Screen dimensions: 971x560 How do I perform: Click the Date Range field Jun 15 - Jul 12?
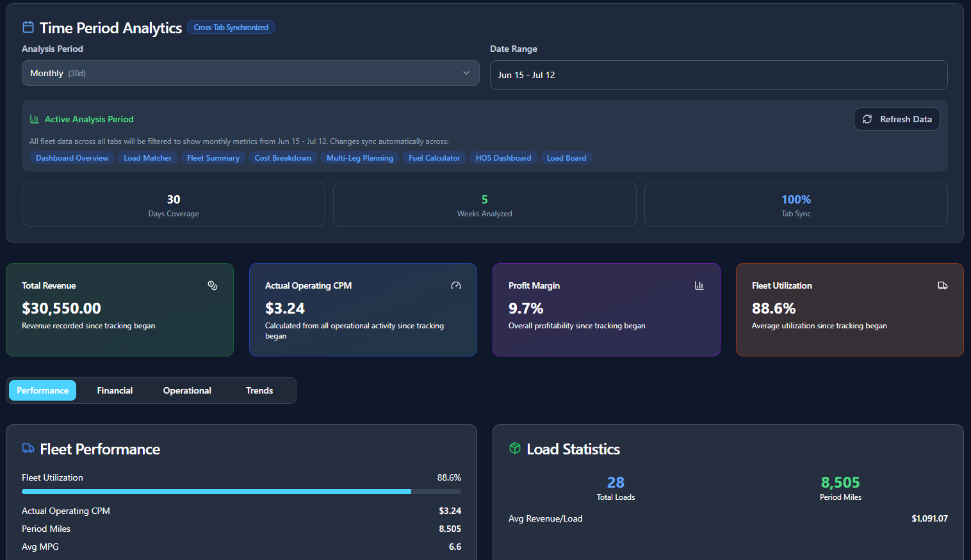pyautogui.click(x=719, y=75)
